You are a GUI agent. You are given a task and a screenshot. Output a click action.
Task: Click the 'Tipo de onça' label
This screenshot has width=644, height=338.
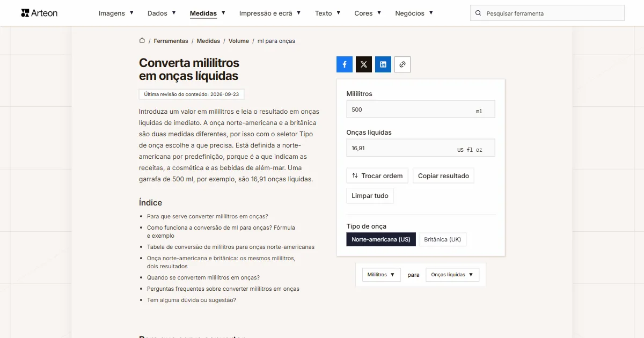[367, 226]
